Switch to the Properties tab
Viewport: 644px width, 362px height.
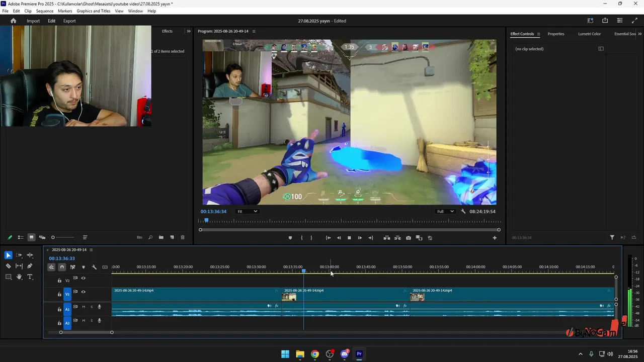[556, 34]
